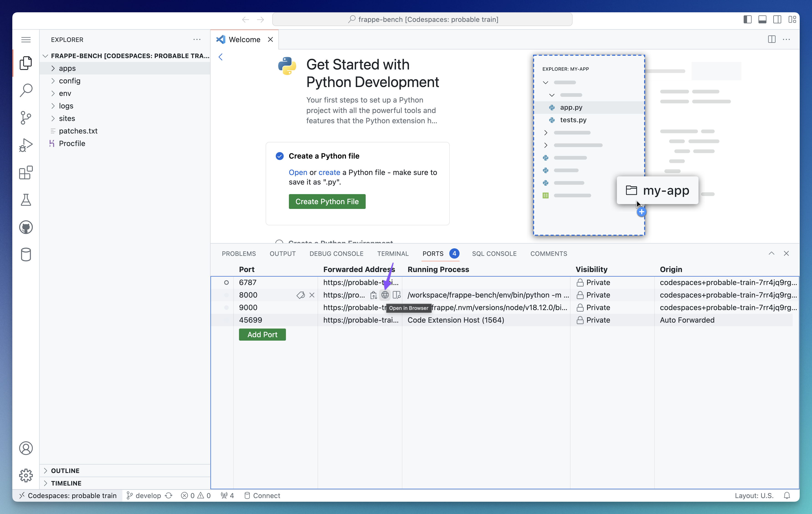Toggle bottom panel from title bar
This screenshot has height=514, width=812.
[762, 20]
